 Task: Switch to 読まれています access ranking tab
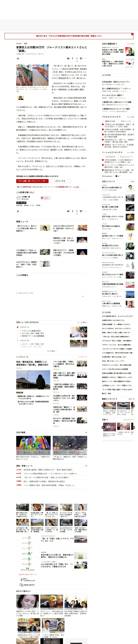[110, 121]
